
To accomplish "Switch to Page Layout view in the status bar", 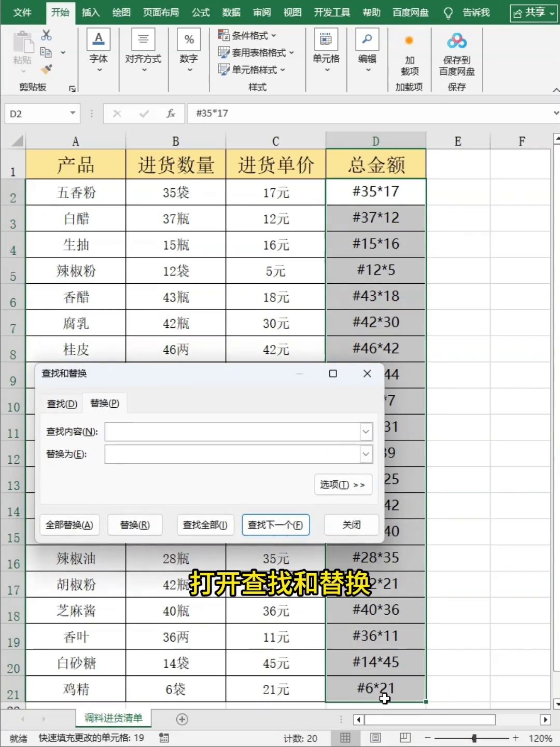I will pyautogui.click(x=375, y=738).
